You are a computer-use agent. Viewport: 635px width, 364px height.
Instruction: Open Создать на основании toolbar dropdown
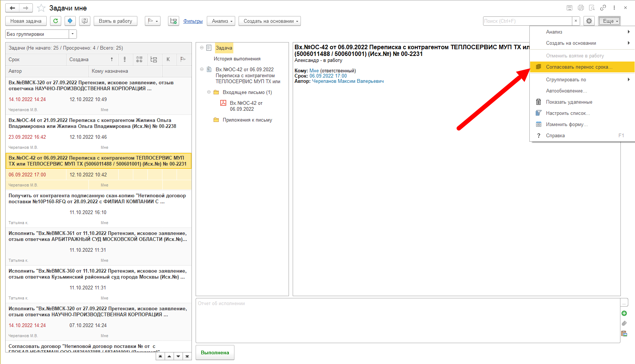pyautogui.click(x=270, y=21)
